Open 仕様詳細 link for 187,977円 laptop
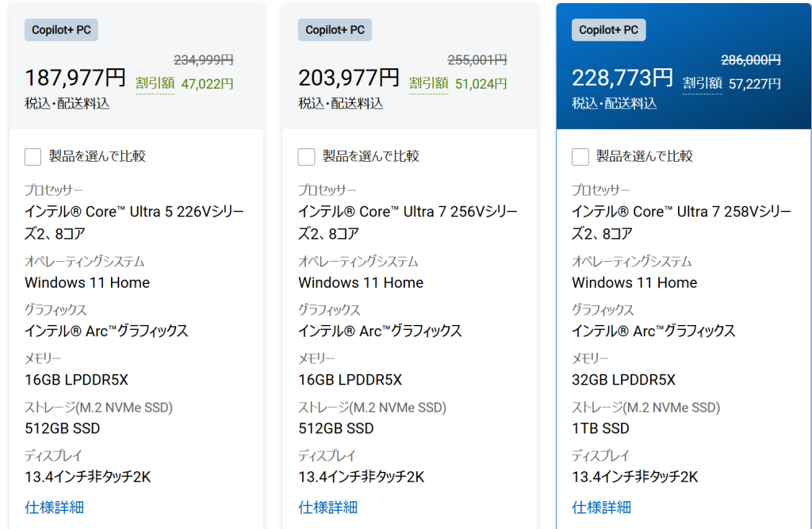This screenshot has height=529, width=812. (55, 507)
